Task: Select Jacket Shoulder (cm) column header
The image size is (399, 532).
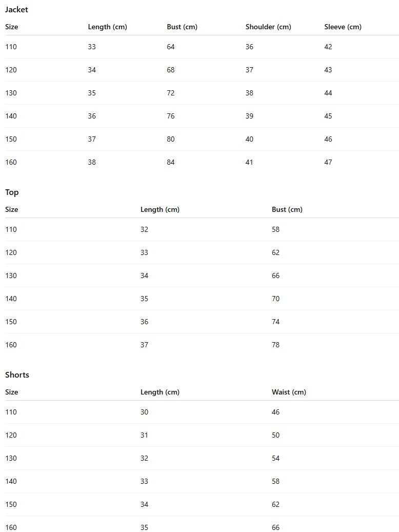Action: coord(268,27)
